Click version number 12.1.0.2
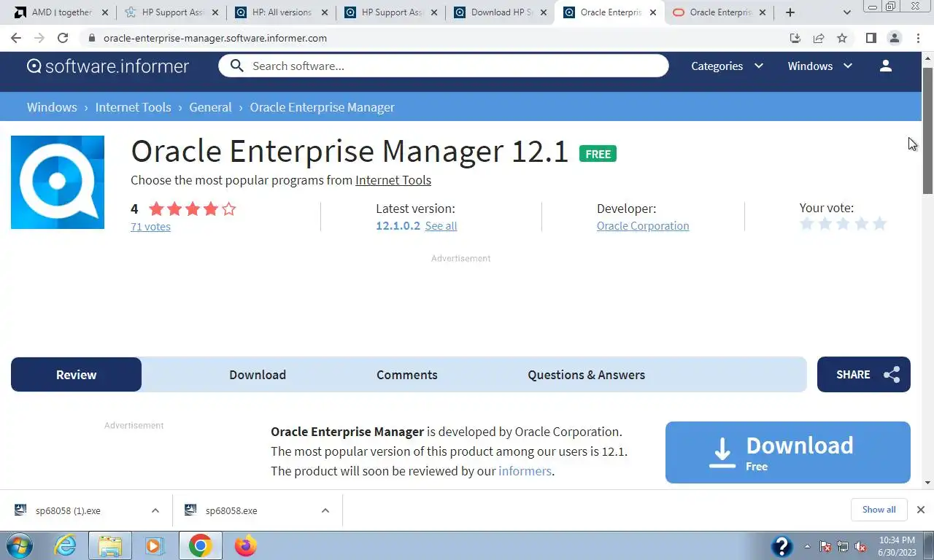The image size is (934, 560). [x=398, y=225]
